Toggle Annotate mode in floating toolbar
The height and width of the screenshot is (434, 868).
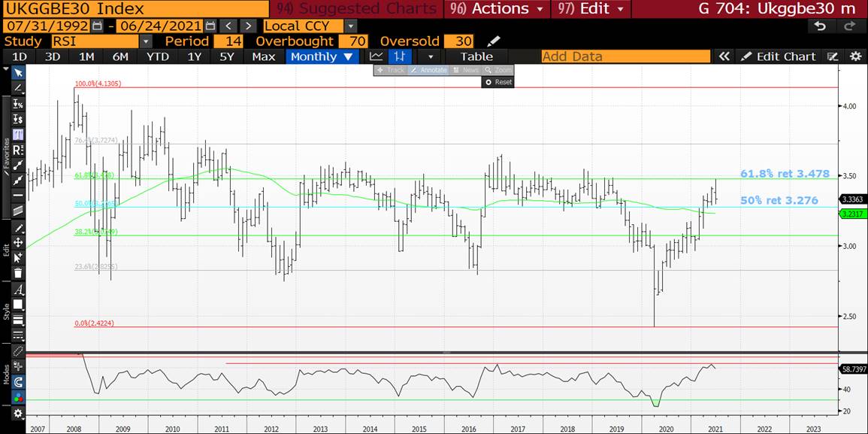[428, 70]
